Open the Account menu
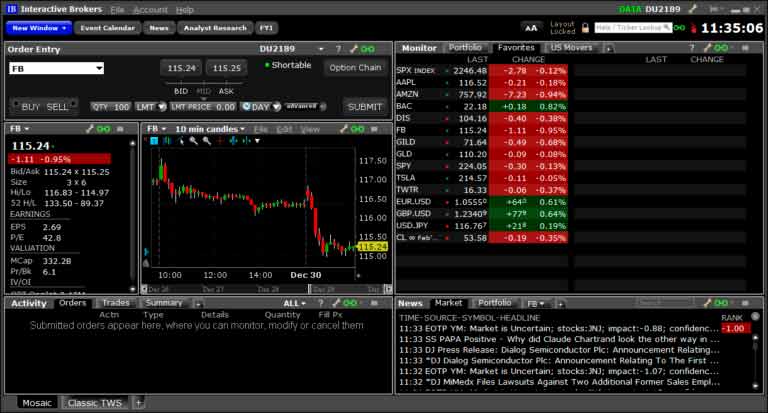768x413 pixels. tap(150, 9)
